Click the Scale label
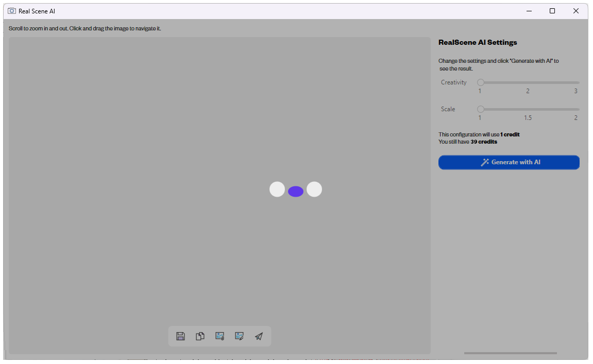 448,109
